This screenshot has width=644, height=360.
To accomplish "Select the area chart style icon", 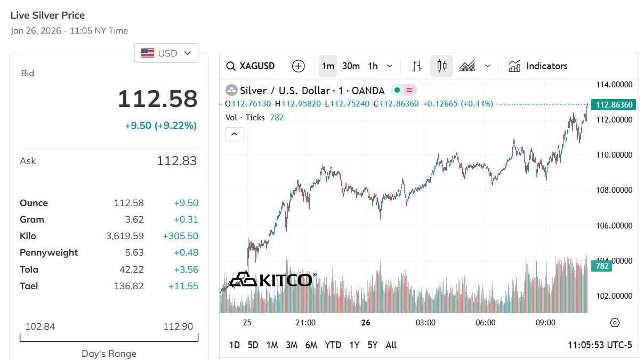I will click(467, 66).
